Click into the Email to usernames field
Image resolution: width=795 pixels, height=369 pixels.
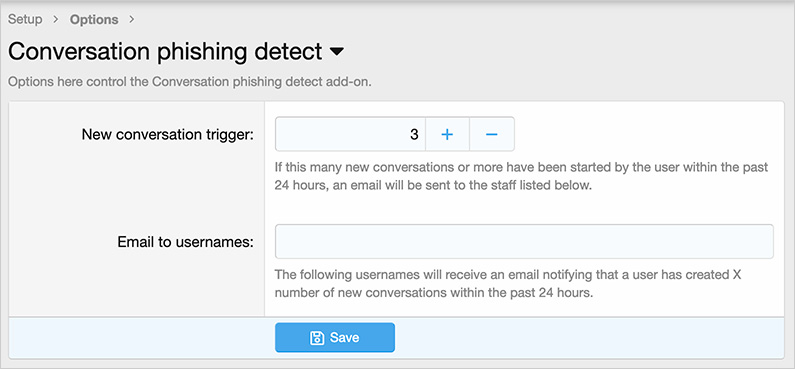click(x=524, y=242)
